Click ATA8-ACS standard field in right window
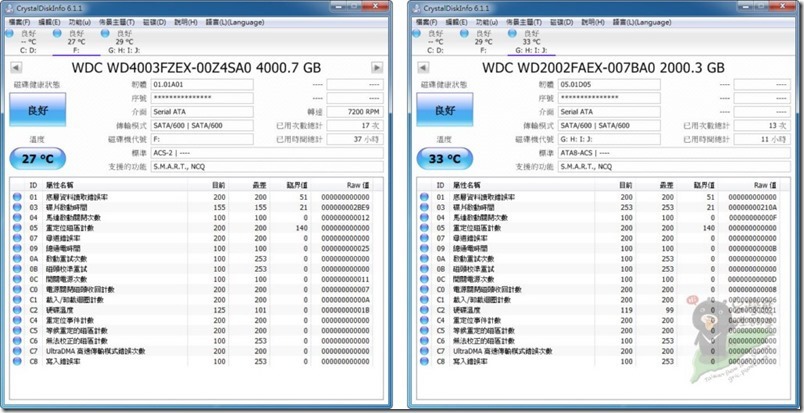The image size is (804, 413). tap(674, 153)
